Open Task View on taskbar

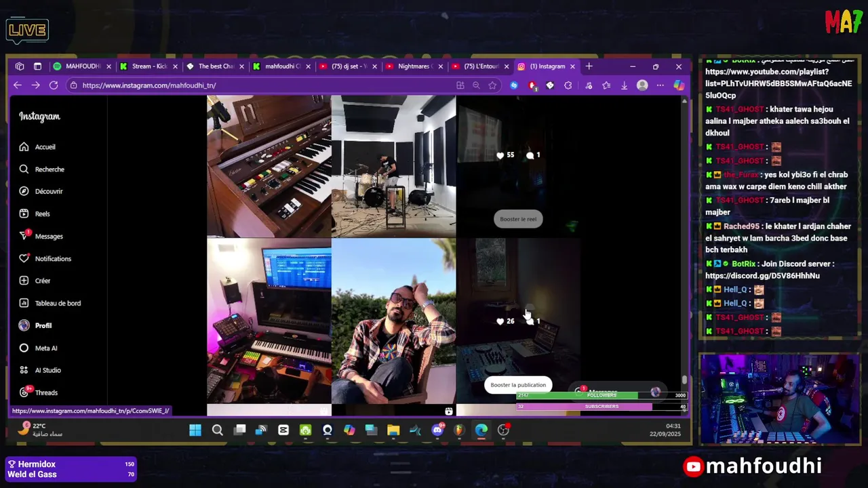click(x=239, y=430)
